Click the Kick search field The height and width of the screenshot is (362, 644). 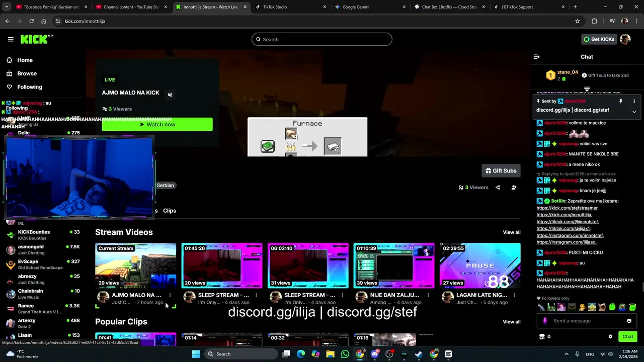coord(322,39)
